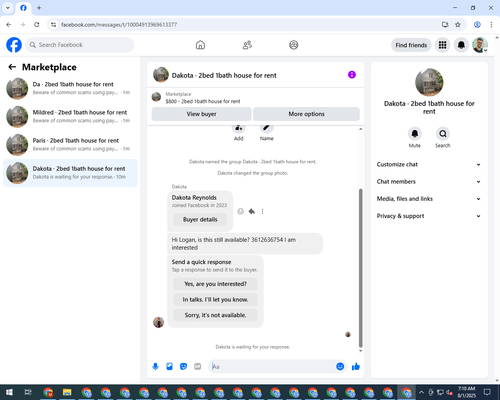Open the Facebook menu grid icon
This screenshot has height=400, width=500.
442,45
